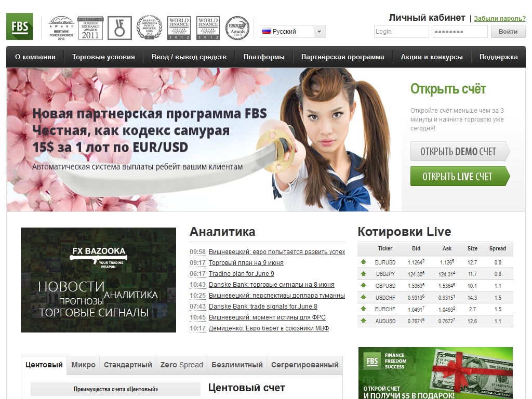
Task: Click the FBS logo in the header
Action: 20,26
